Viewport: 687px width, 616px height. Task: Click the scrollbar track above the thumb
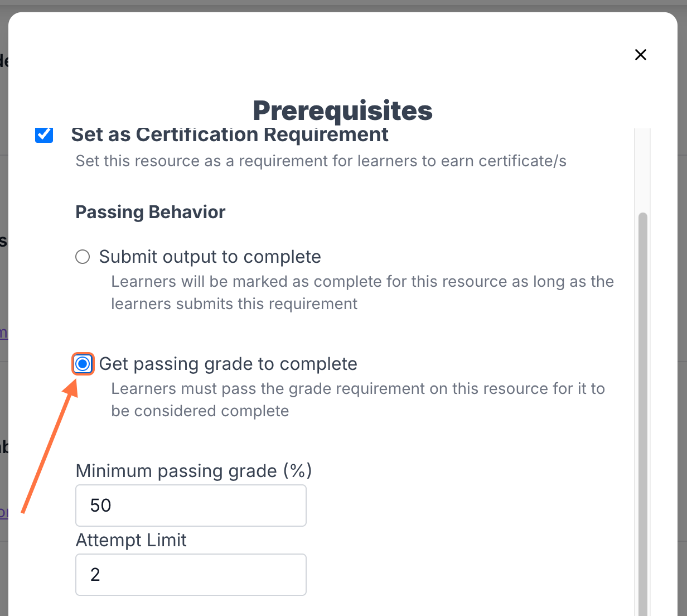click(643, 167)
